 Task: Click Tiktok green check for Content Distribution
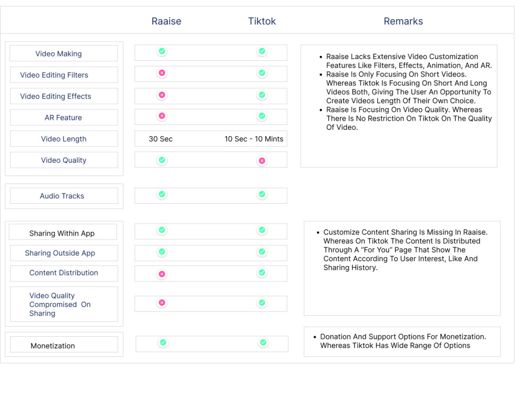pyautogui.click(x=262, y=272)
